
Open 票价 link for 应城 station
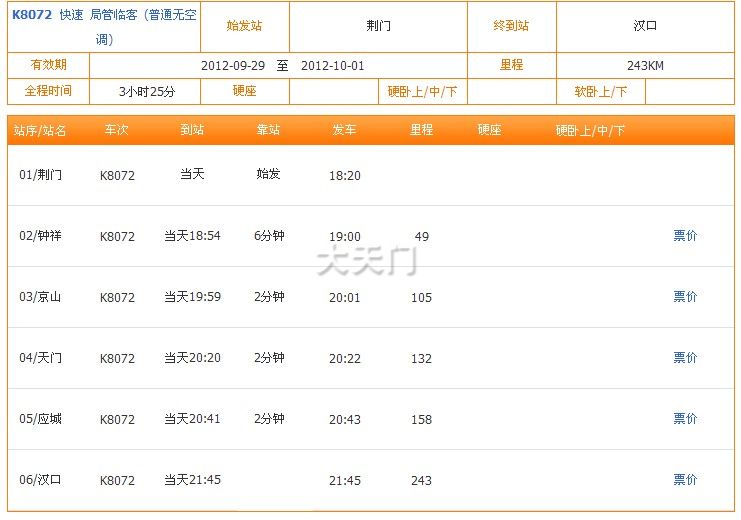pyautogui.click(x=685, y=419)
